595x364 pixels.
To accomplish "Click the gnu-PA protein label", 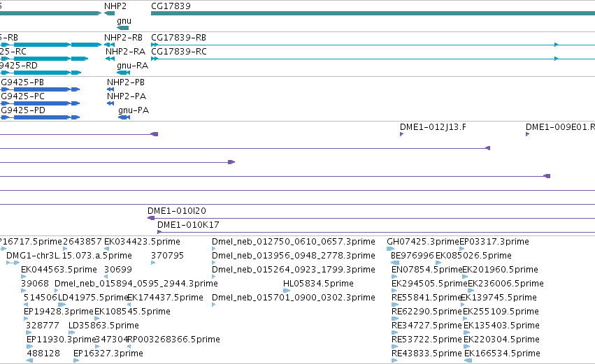I will click(x=134, y=110).
